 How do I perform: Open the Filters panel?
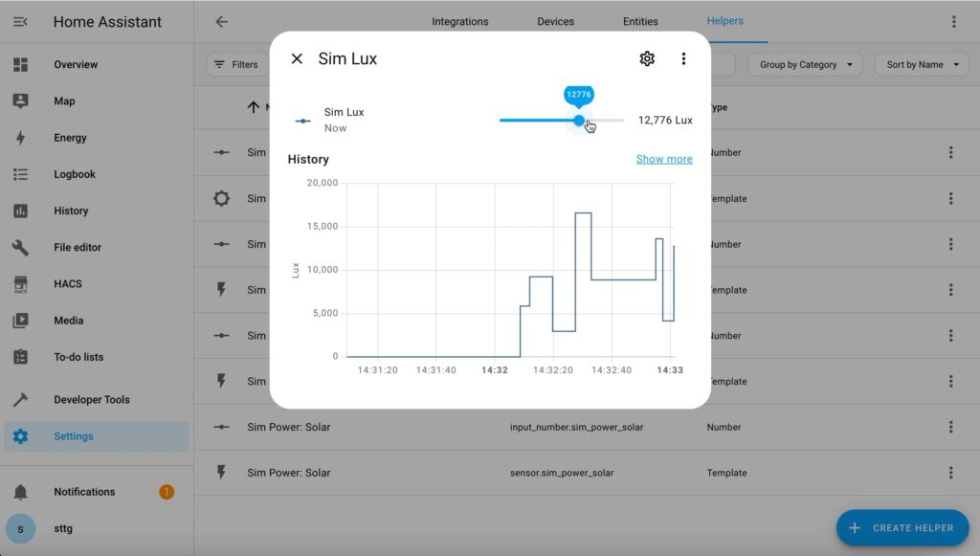tap(236, 64)
